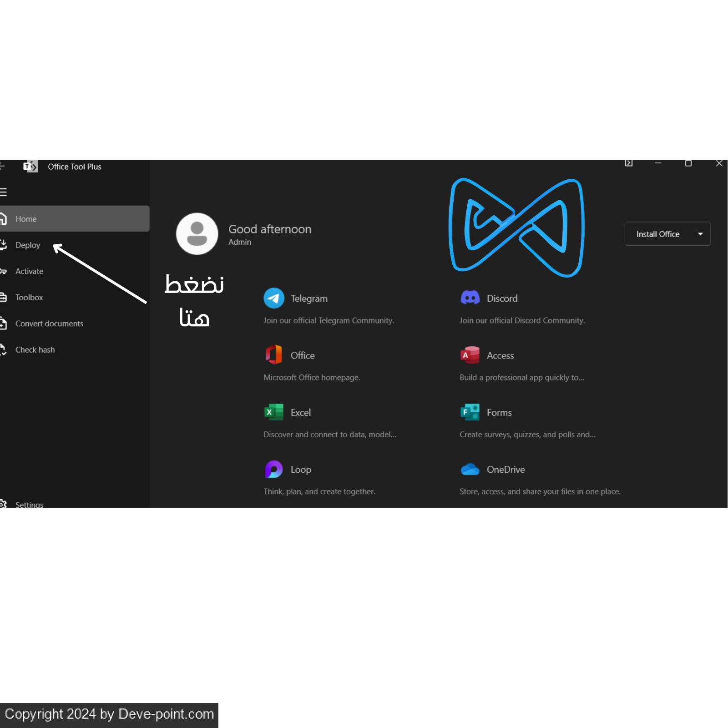Viewport: 728px width, 728px height.
Task: Click 'Think, plan, and create together.' text
Action: pos(319,492)
